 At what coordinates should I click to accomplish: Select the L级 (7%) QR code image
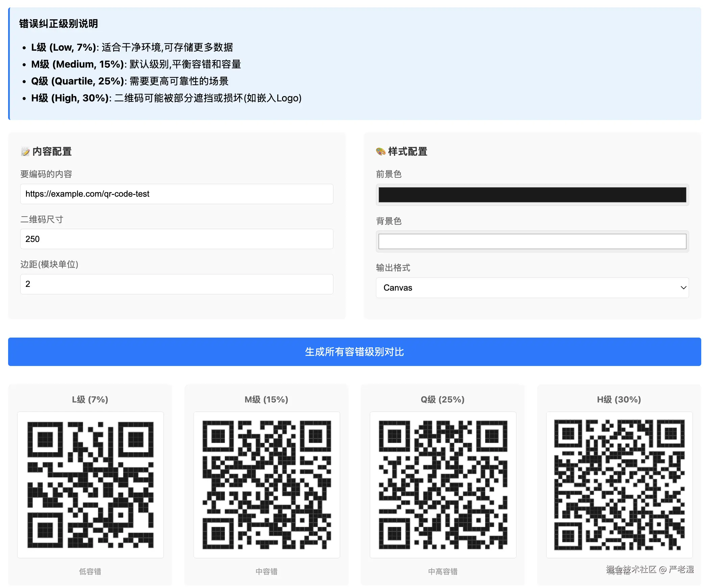click(x=91, y=485)
